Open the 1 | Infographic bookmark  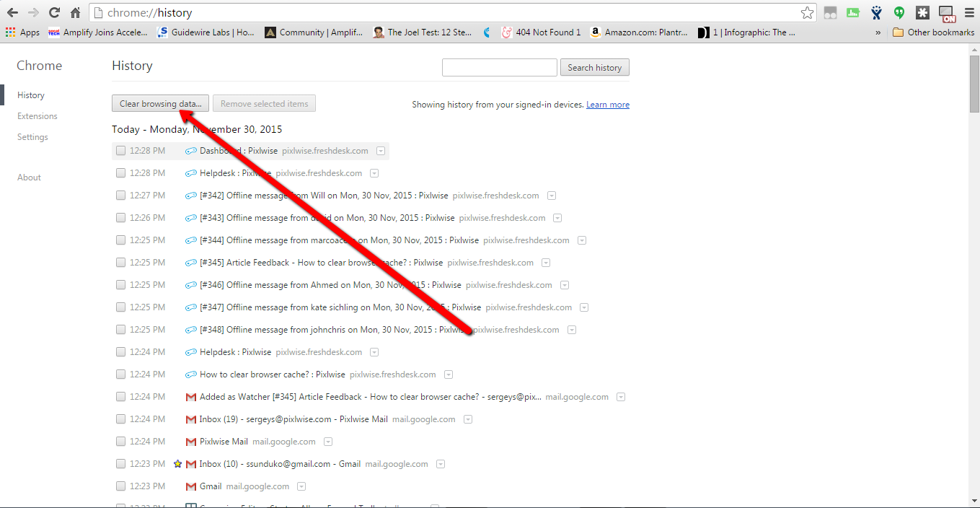[747, 32]
